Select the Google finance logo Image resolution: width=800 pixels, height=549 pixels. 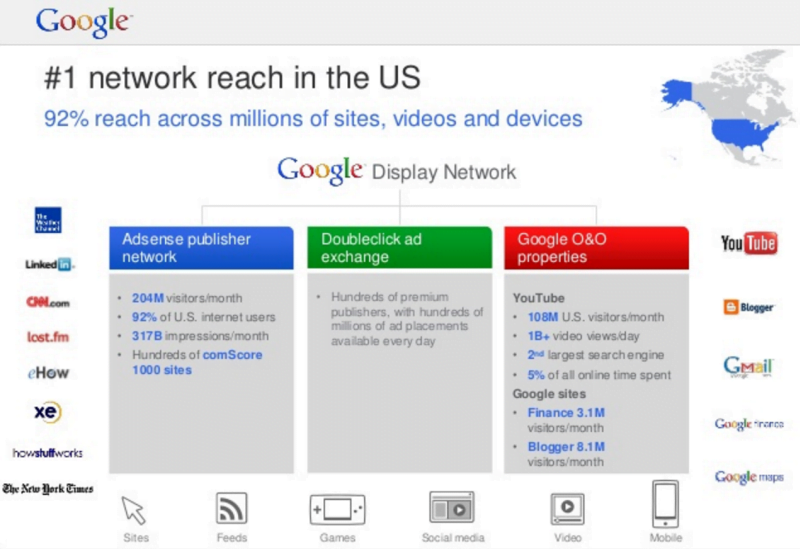pyautogui.click(x=749, y=424)
